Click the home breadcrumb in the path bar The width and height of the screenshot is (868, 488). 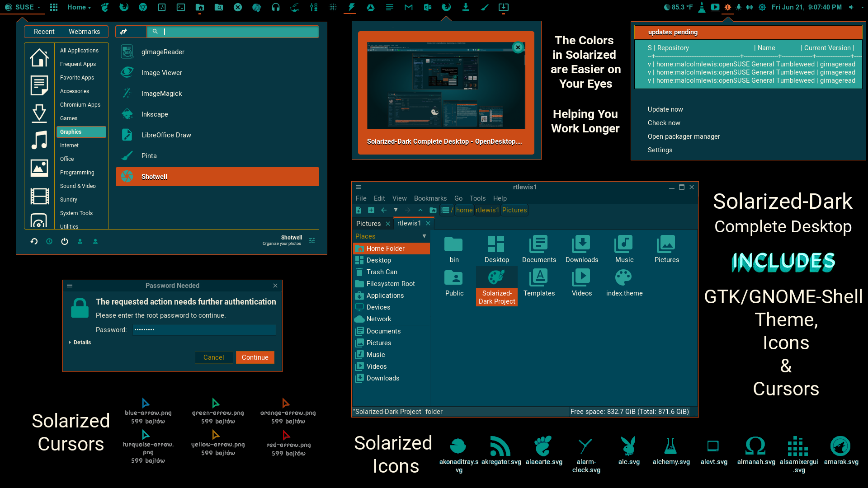click(464, 210)
